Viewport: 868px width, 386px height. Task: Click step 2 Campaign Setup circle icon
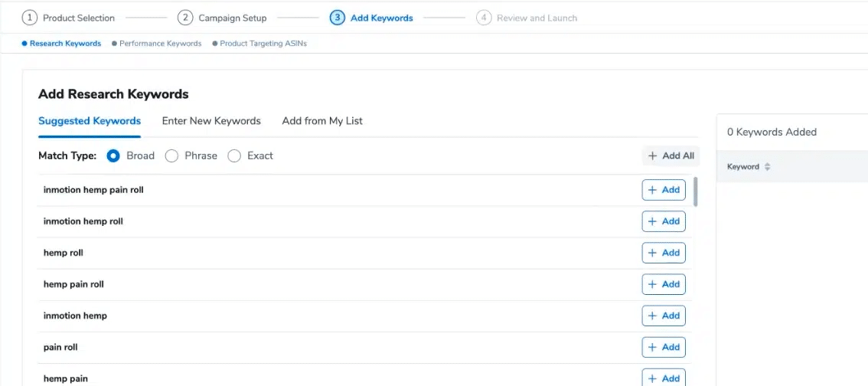tap(185, 18)
